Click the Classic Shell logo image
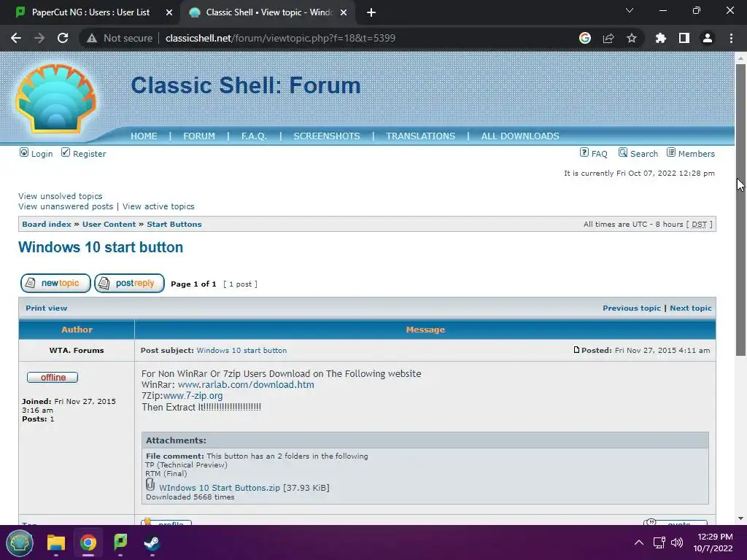 (55, 99)
